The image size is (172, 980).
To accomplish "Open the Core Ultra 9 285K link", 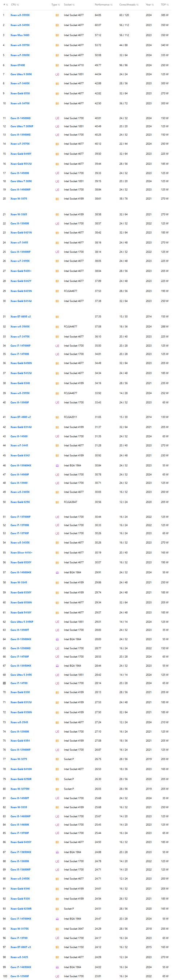I will [x=21, y=75].
